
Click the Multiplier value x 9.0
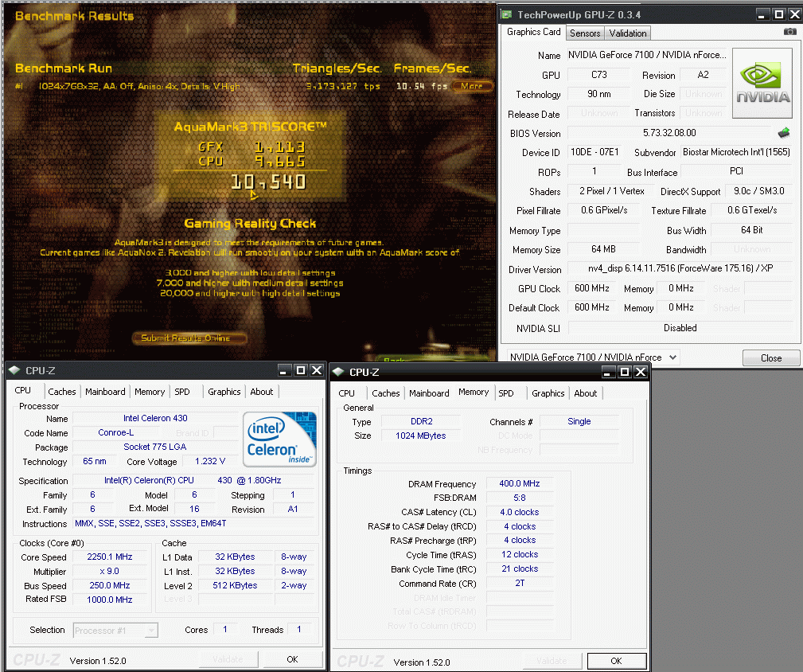click(110, 571)
